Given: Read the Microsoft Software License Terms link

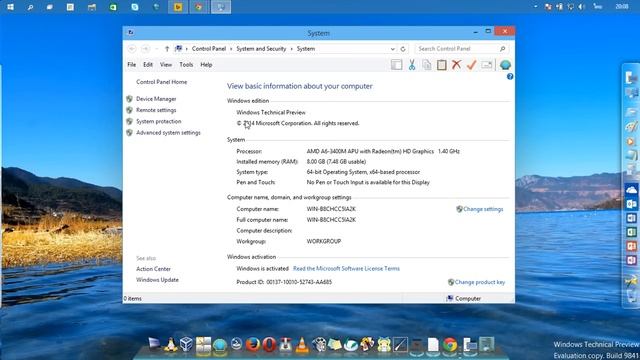Looking at the screenshot, I should click(347, 269).
